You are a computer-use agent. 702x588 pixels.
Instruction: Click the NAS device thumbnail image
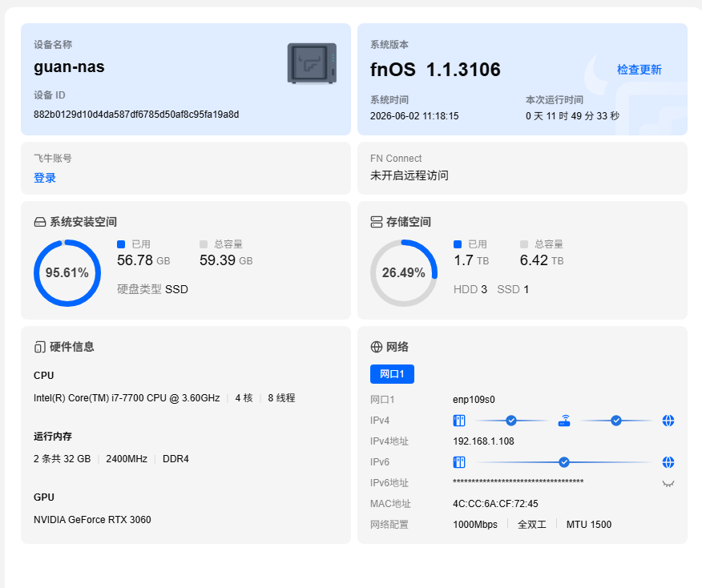tap(312, 63)
